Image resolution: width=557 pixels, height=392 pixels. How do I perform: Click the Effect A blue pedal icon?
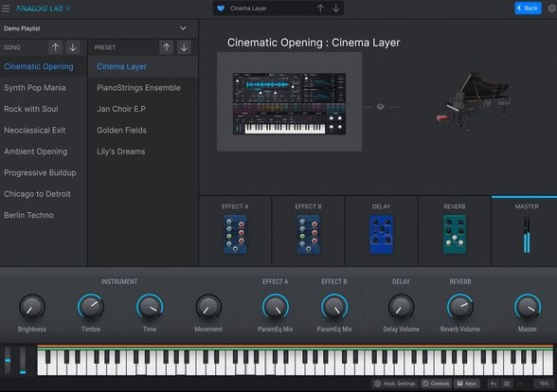(x=235, y=235)
